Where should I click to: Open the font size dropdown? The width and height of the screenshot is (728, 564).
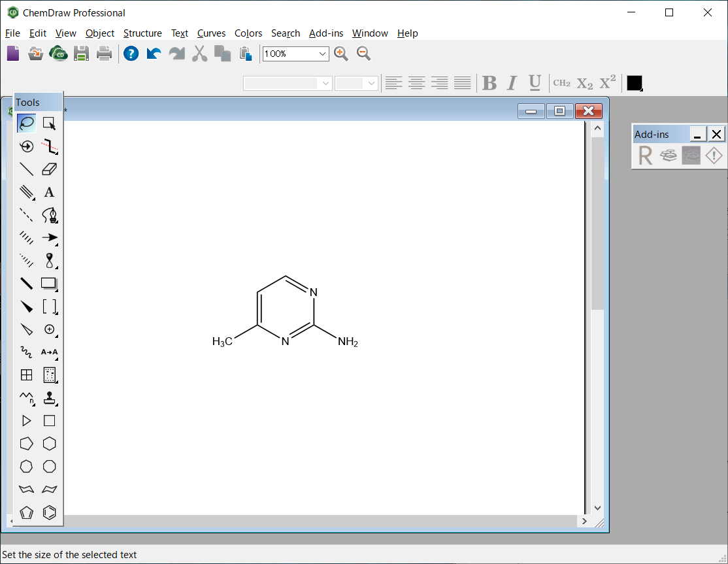[372, 83]
